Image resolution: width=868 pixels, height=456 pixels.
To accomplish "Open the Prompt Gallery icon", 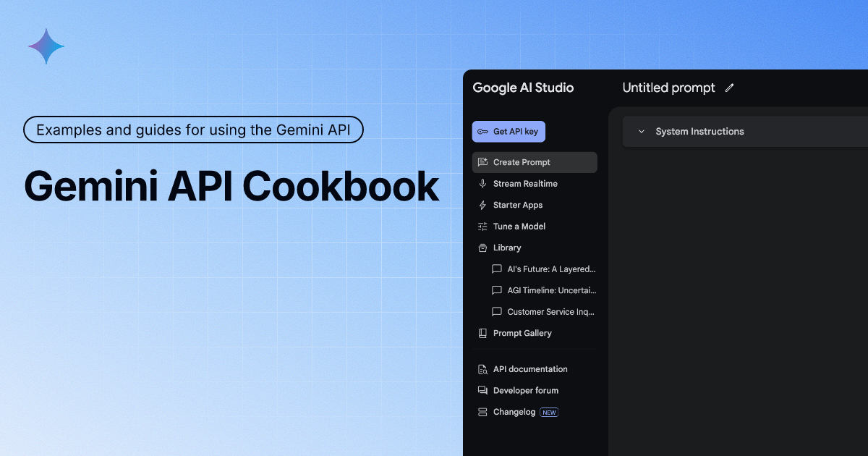I will pos(482,333).
